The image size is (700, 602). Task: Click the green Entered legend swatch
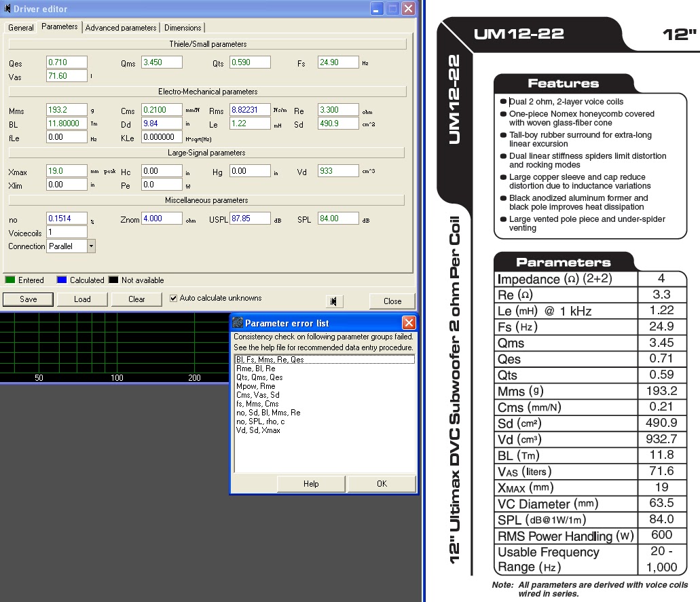(x=10, y=280)
